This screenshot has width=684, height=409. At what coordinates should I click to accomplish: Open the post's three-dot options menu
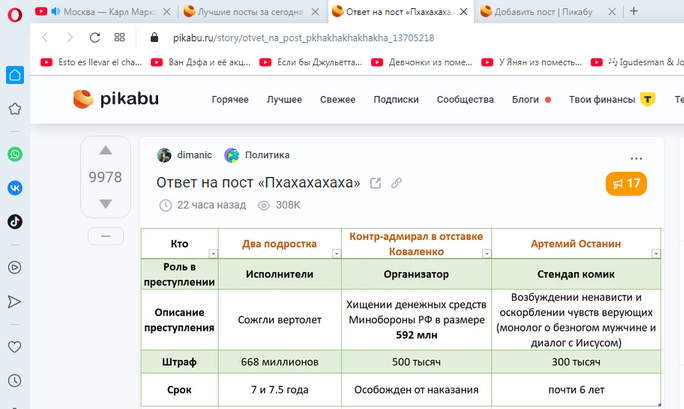coord(637,158)
